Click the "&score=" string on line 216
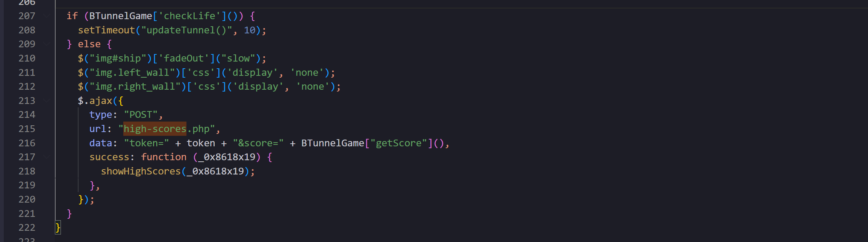The image size is (868, 242). (x=258, y=143)
